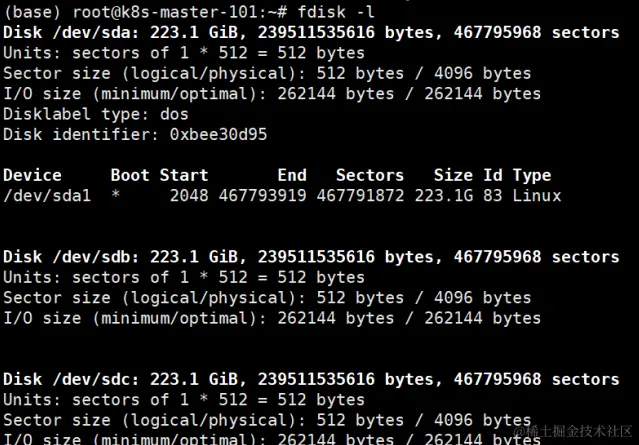Click the disk identifier 0xbee30d95
Viewport: 639px width, 445px height.
coord(218,134)
